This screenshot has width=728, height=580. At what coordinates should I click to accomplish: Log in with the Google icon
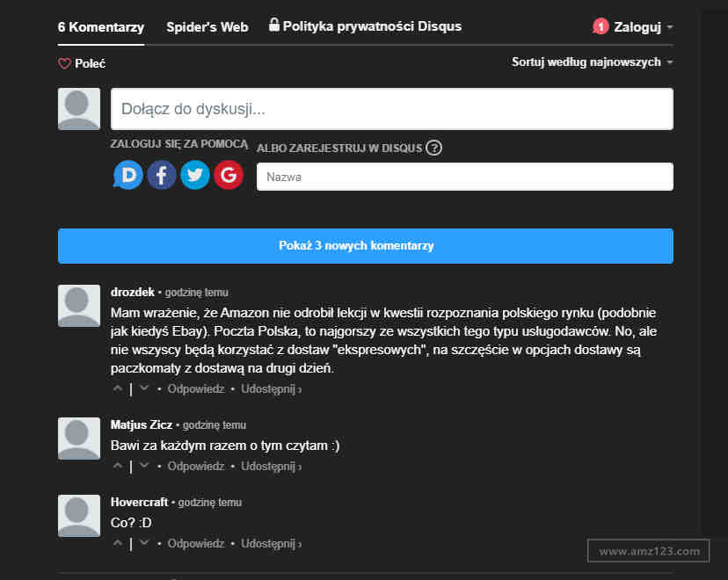click(x=229, y=175)
